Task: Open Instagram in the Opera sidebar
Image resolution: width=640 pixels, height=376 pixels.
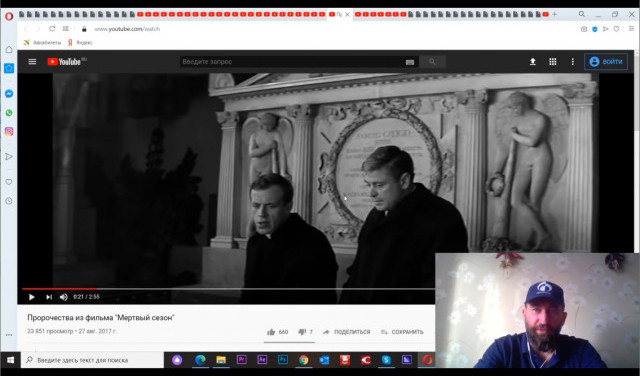Action: pos(9,131)
